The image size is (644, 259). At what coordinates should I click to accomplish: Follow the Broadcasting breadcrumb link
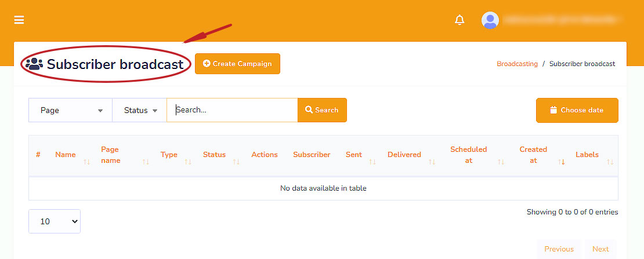(x=517, y=64)
